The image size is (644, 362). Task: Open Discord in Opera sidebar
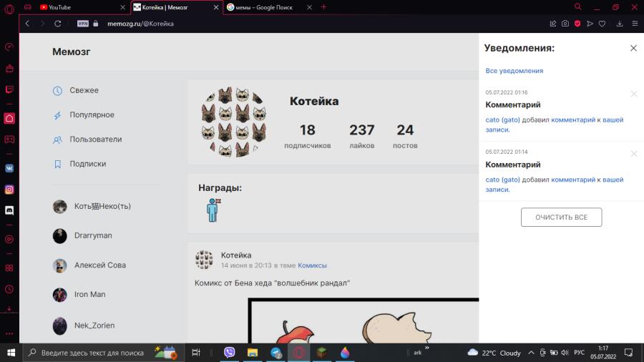coord(9,210)
